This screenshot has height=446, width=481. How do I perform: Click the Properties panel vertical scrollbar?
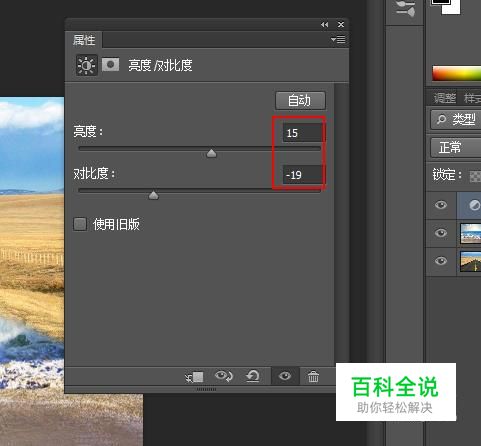point(341,224)
